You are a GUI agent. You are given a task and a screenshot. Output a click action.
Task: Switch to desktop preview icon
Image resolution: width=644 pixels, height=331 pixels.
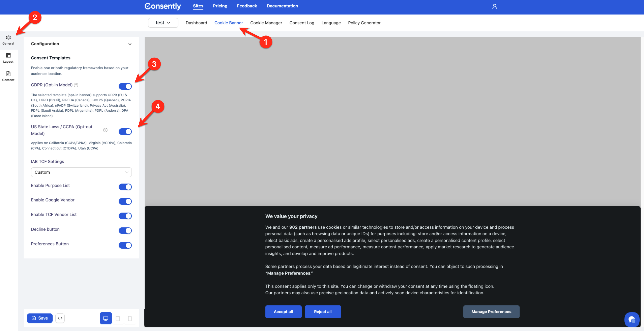[x=106, y=318]
